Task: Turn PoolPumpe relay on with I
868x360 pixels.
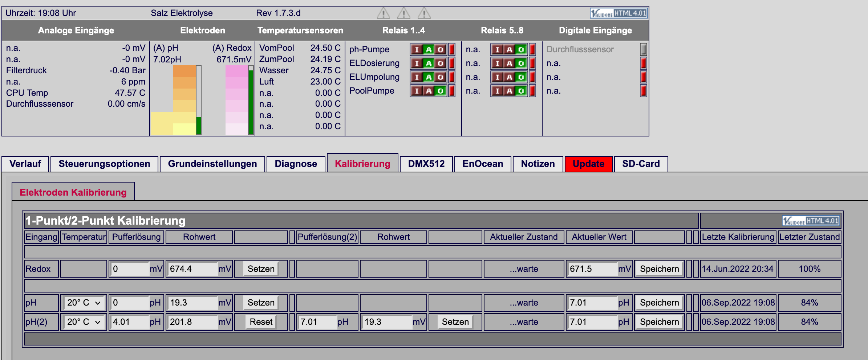Action: tap(417, 91)
